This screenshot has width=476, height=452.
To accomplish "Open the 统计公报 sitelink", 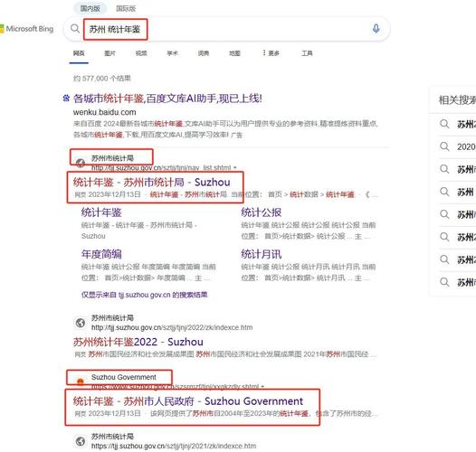I will click(x=261, y=212).
